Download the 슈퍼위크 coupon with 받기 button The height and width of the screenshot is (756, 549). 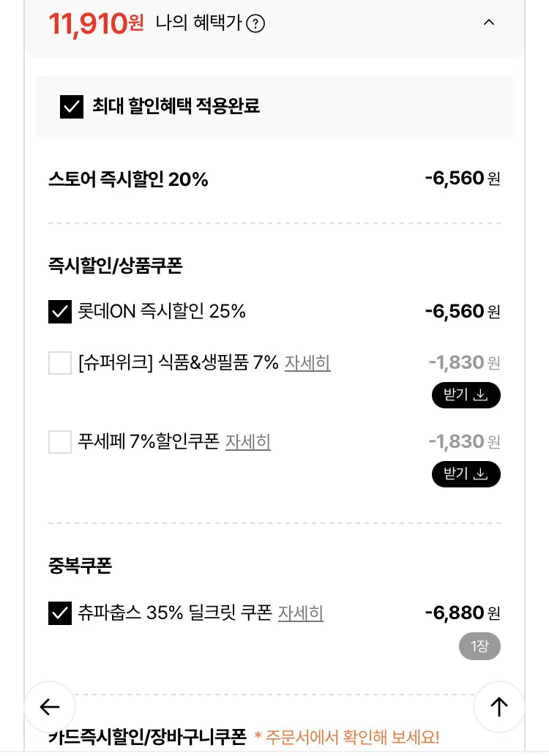[x=466, y=395]
